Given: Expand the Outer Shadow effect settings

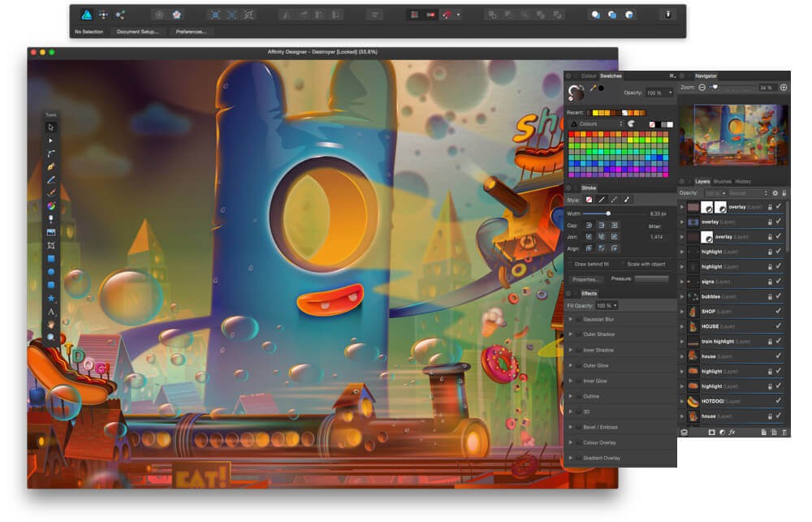Looking at the screenshot, I should 570,334.
